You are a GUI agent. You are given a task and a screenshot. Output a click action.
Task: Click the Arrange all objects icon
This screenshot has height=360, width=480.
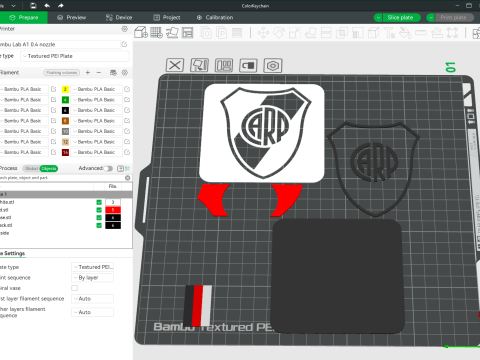coord(188,33)
